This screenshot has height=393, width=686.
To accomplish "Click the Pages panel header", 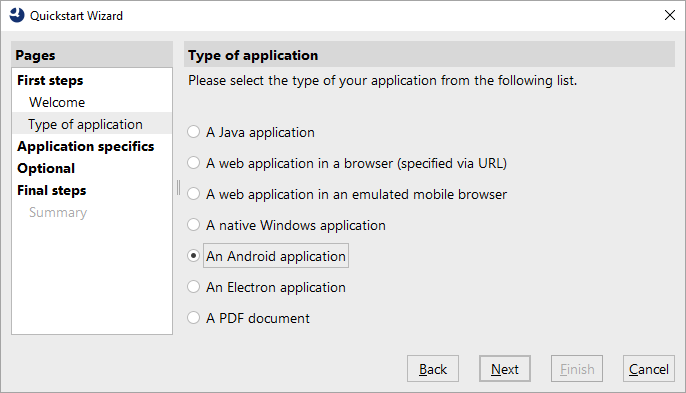I will 92,55.
